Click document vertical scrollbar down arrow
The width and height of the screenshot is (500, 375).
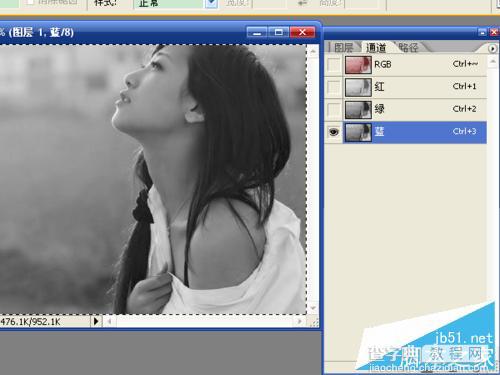click(x=313, y=308)
